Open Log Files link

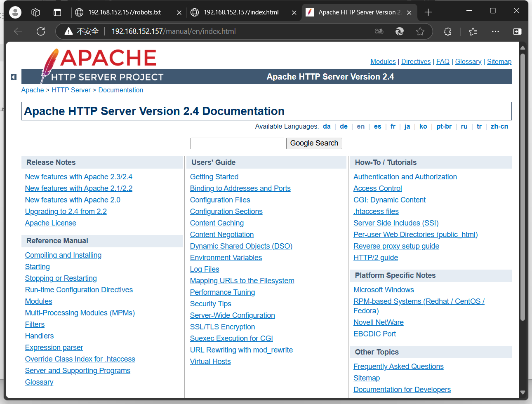coord(205,269)
